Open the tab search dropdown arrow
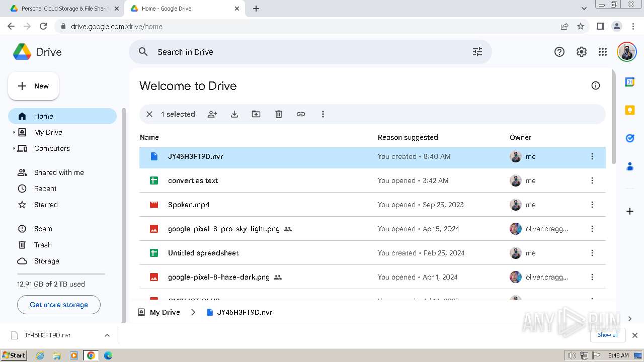This screenshot has height=362, width=644. (584, 9)
